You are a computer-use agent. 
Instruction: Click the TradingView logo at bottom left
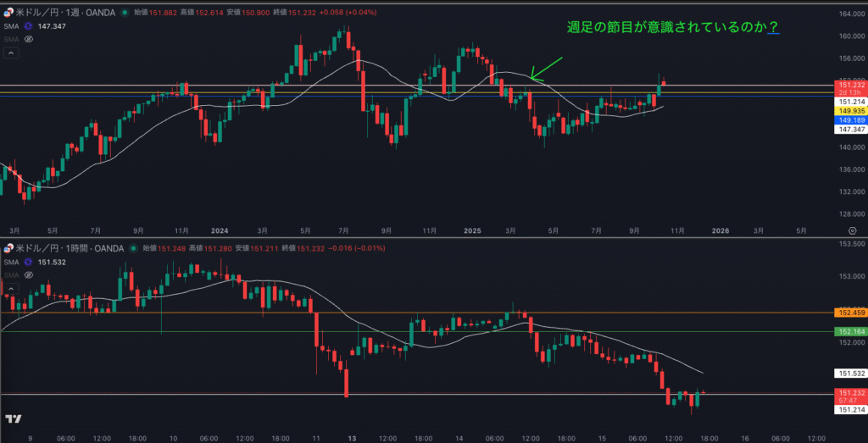click(13, 419)
